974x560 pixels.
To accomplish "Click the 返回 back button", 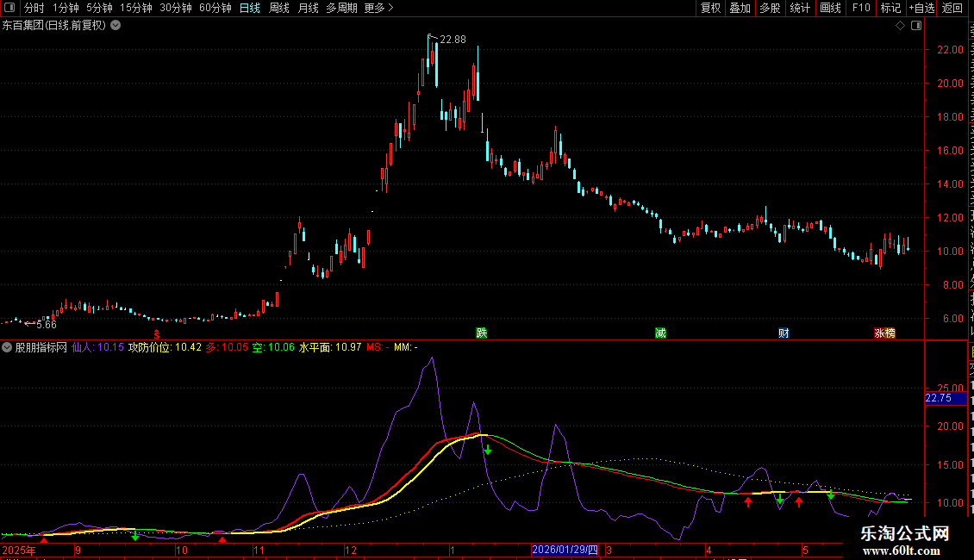I will click(952, 8).
